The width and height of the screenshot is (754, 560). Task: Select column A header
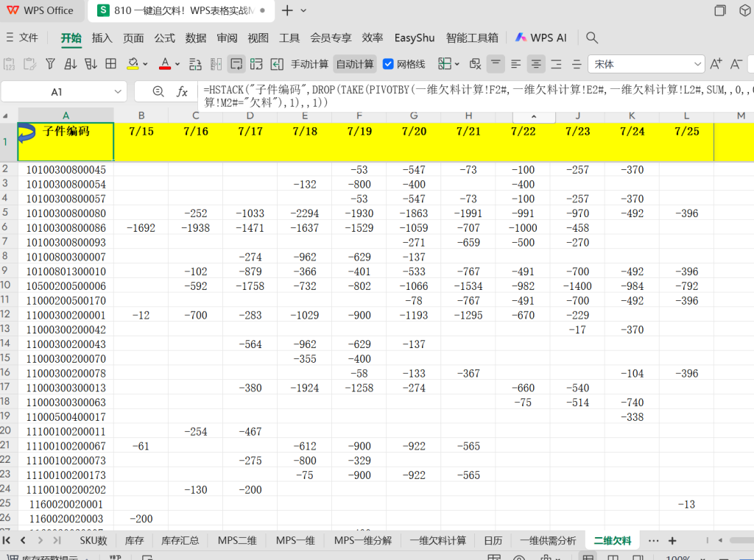coord(66,116)
